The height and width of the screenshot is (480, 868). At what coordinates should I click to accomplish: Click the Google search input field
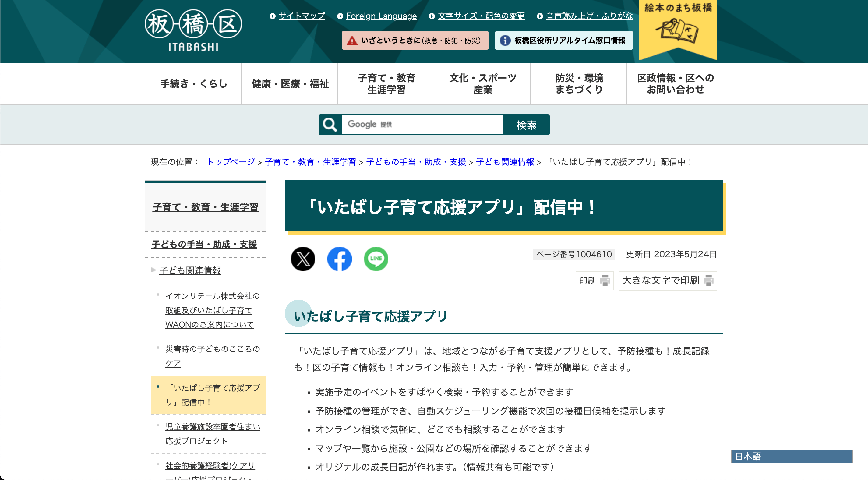tap(422, 125)
